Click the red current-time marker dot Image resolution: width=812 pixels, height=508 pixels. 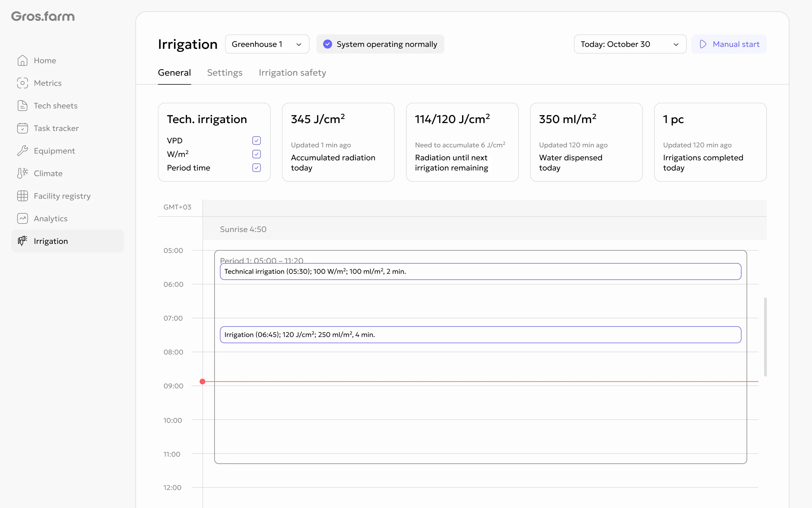pyautogui.click(x=202, y=381)
